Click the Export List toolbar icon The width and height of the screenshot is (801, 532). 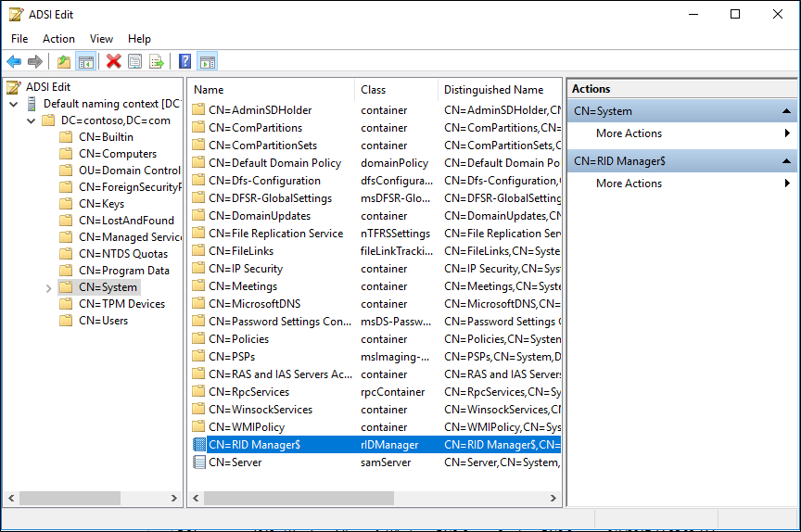pos(157,62)
